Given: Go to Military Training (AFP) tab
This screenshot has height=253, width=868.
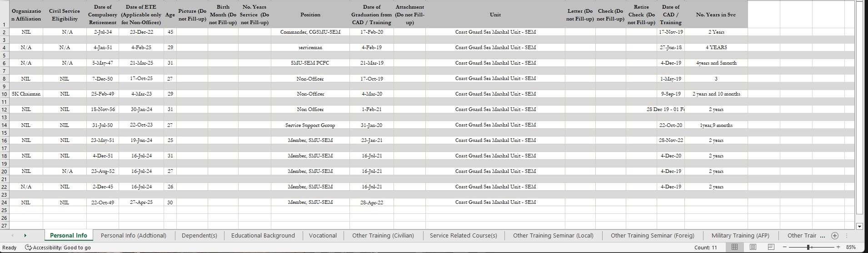Looking at the screenshot, I should (x=740, y=236).
